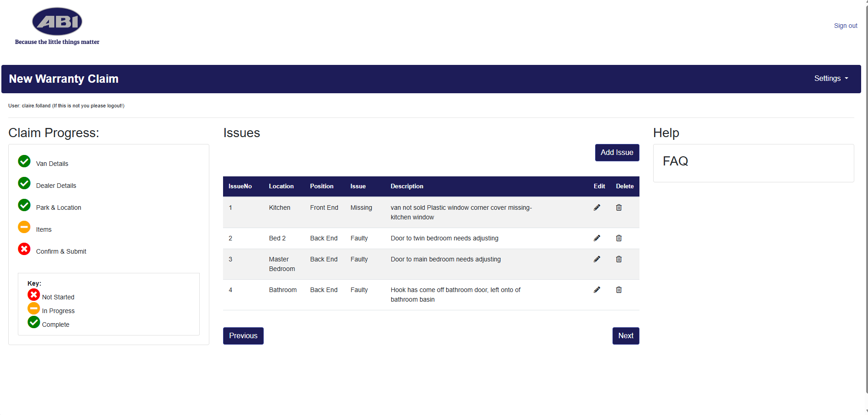Click pencil icon for Bed 2 issue
The image size is (868, 415).
click(x=596, y=238)
